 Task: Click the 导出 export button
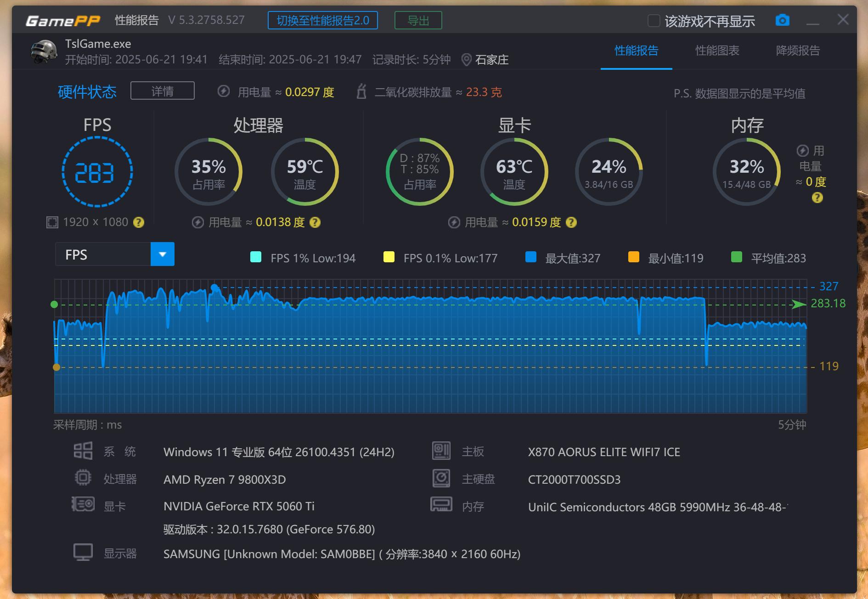(x=418, y=21)
